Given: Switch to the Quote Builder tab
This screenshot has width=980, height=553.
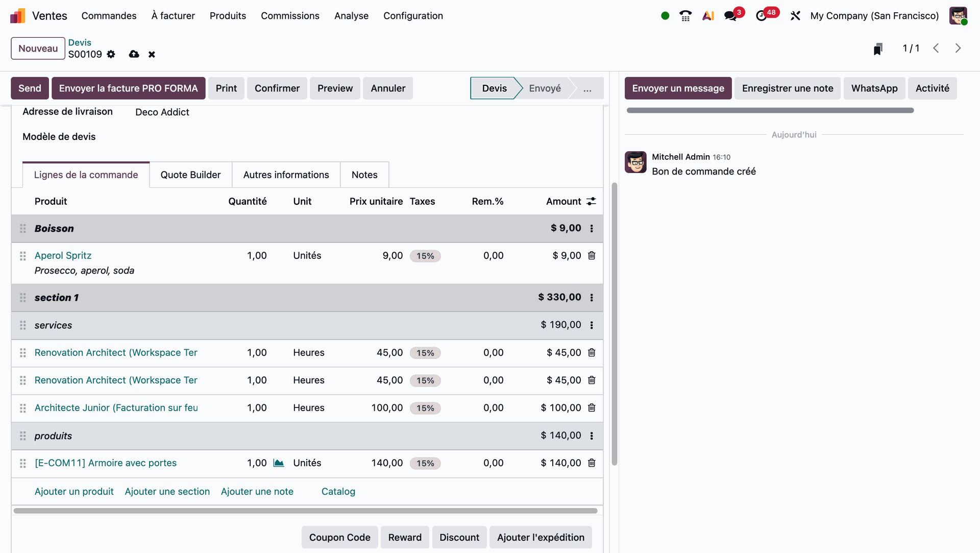Looking at the screenshot, I should tap(190, 175).
